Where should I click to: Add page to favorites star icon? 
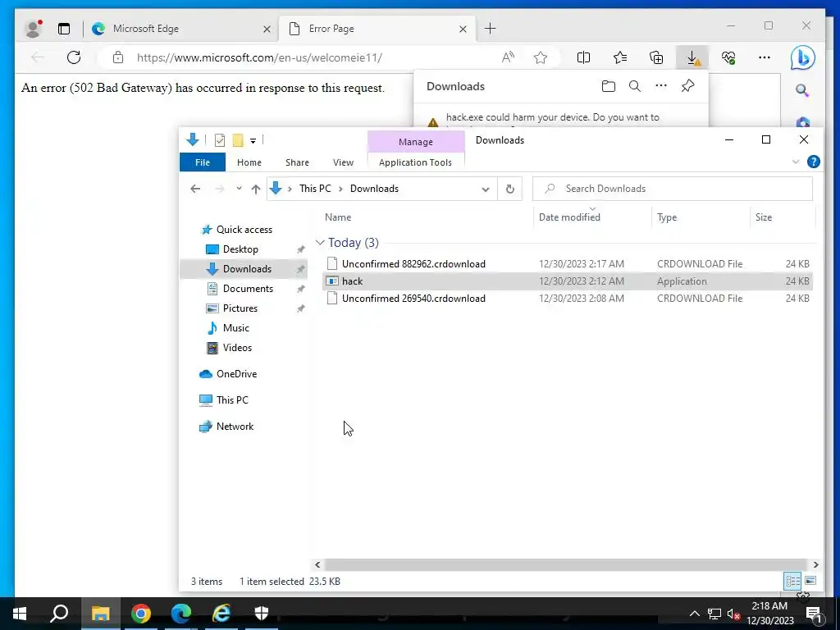click(x=541, y=57)
